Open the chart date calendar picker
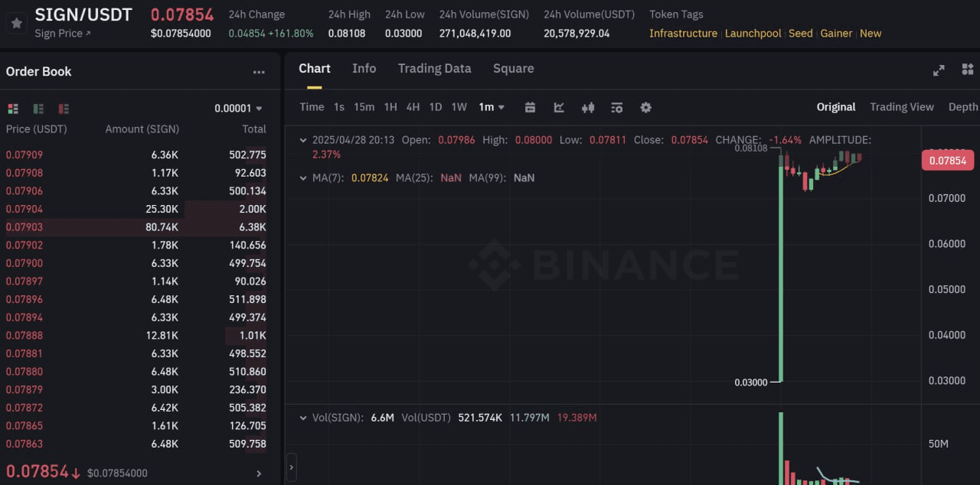This screenshot has width=980, height=485. [530, 107]
